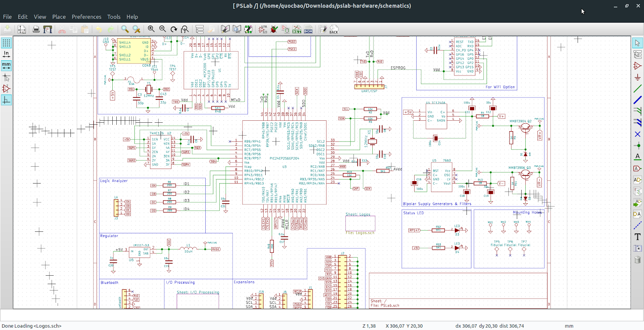Select the Place Component op-amp tool
The image size is (644, 330).
(x=637, y=66)
